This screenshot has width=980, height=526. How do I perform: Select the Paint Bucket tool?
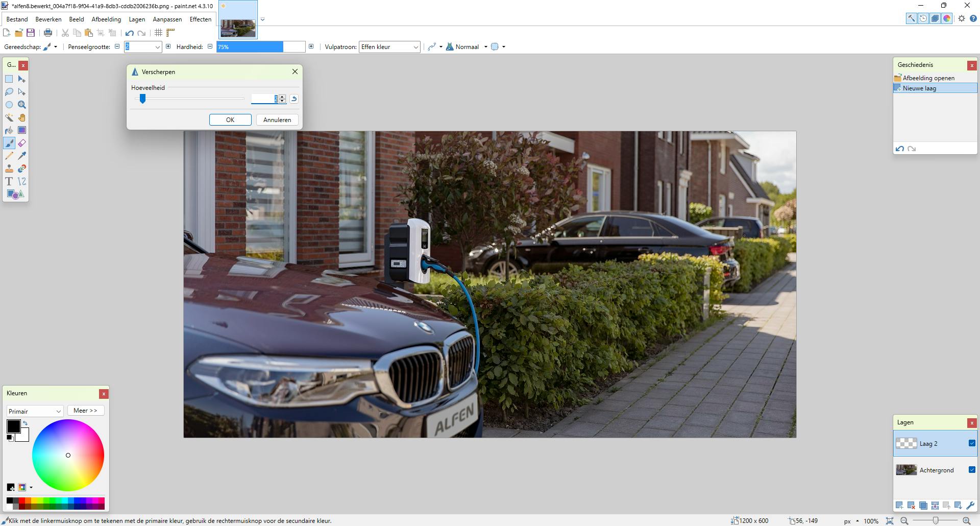[x=9, y=130]
